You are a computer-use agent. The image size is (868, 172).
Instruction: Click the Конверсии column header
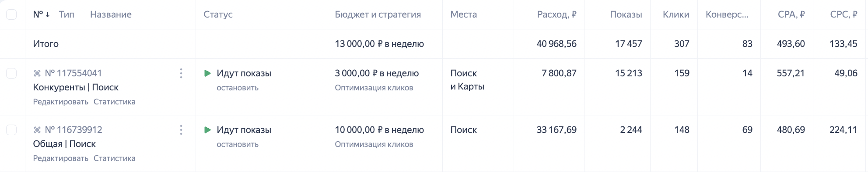click(x=727, y=14)
